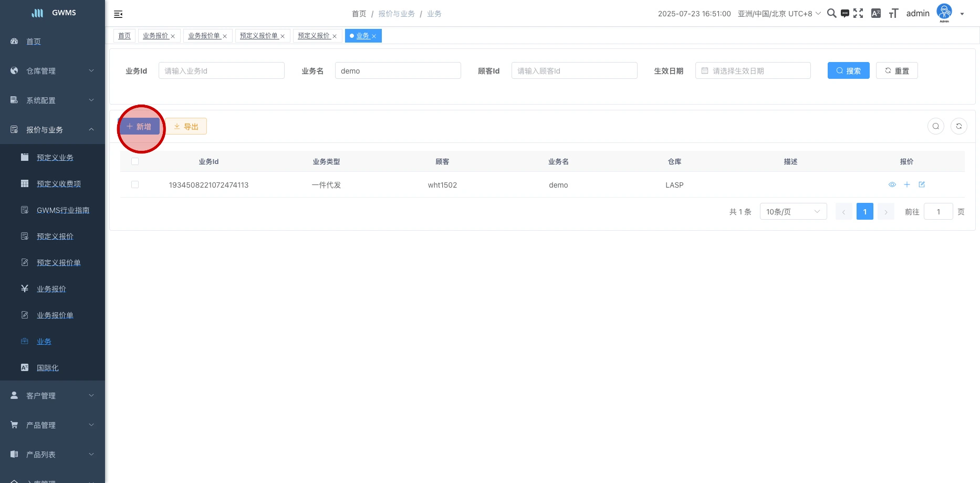Click the sidebar collapse hamburger icon
This screenshot has height=483, width=980.
118,14
